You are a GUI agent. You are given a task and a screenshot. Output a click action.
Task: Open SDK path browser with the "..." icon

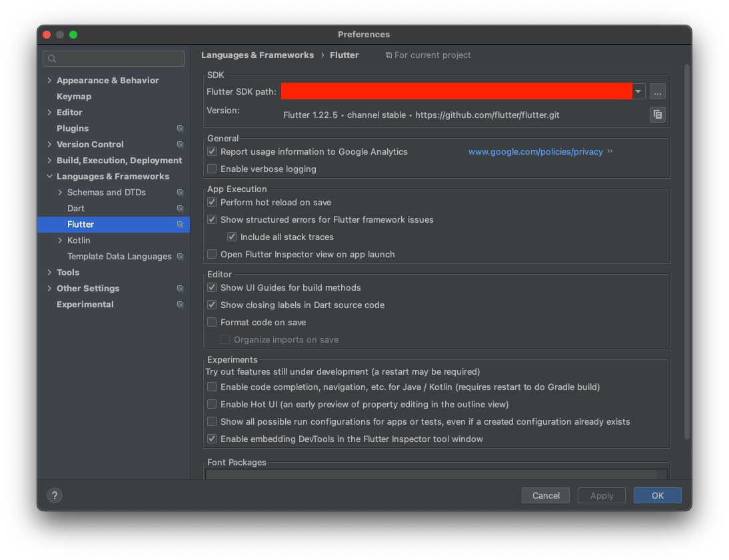[657, 91]
